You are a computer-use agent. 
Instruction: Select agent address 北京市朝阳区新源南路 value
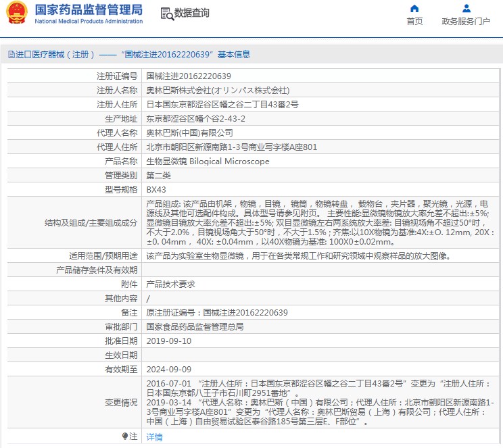[x=232, y=147]
